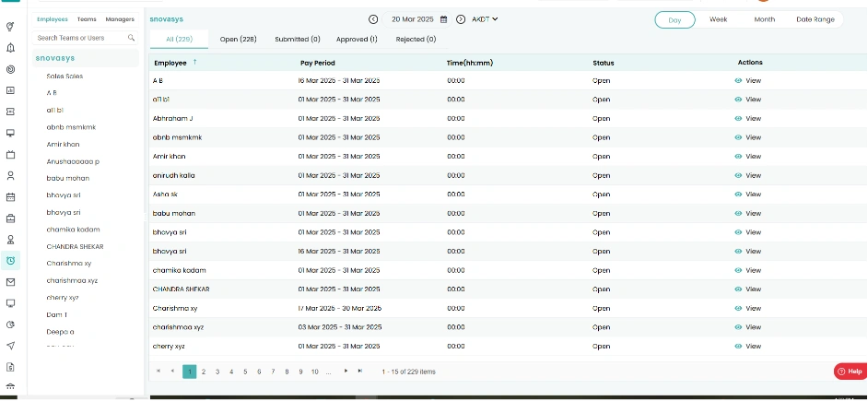Image resolution: width=868 pixels, height=413 pixels.
Task: Go to page 2 of results
Action: pos(204,372)
